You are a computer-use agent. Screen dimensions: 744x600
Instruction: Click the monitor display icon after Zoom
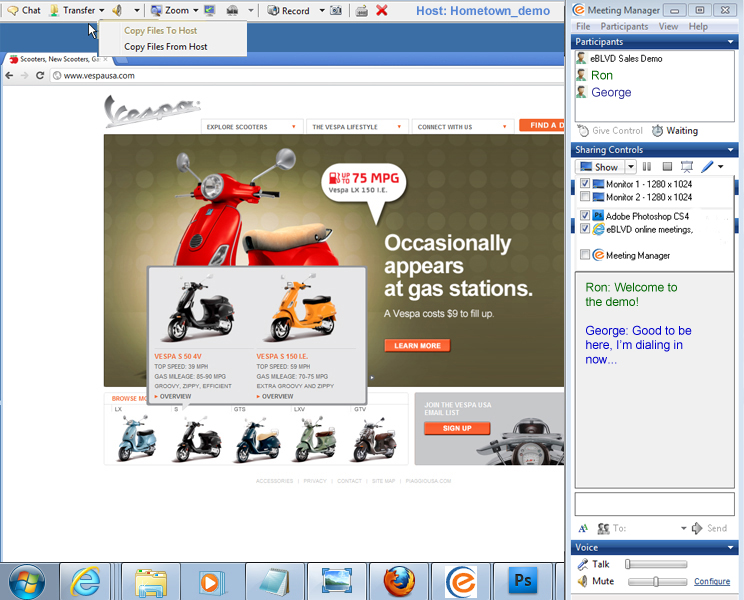tap(210, 10)
